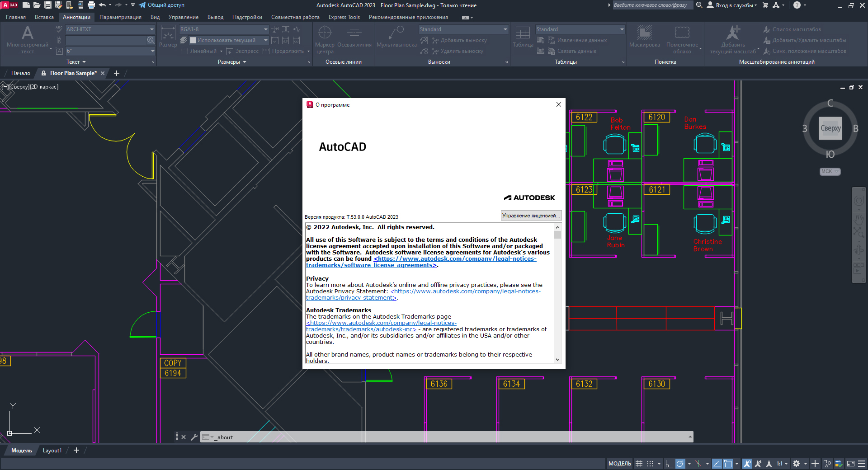
Task: Click the Plot (printer) icon
Action: click(x=91, y=5)
